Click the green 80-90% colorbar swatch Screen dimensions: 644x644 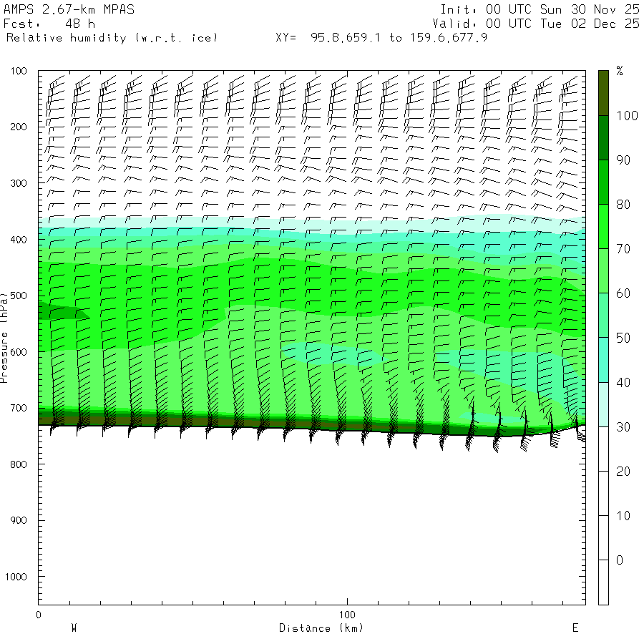(x=603, y=182)
